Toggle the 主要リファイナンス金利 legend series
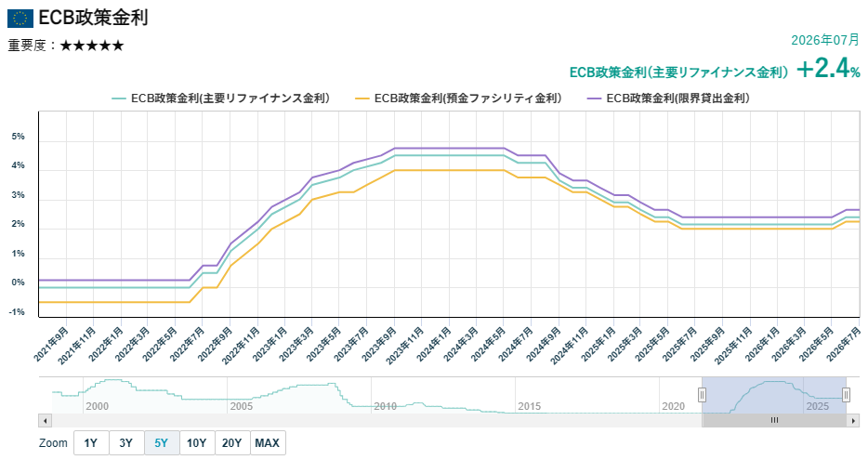Screen dimensions: 868x460 (x=221, y=99)
